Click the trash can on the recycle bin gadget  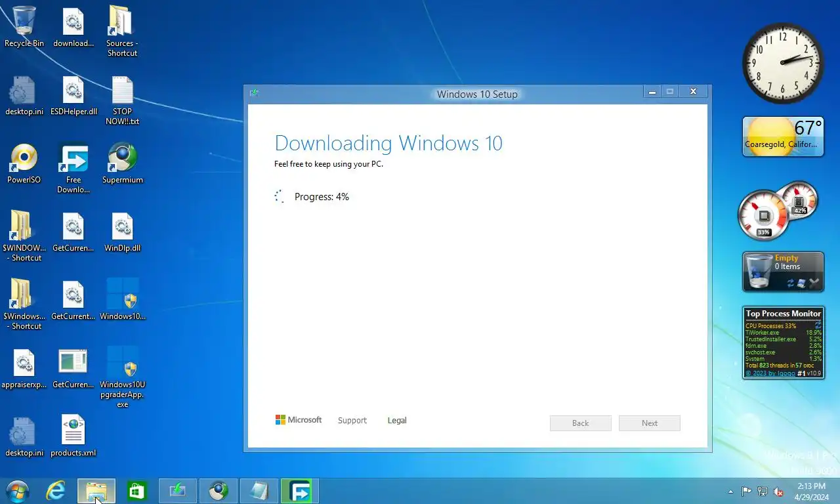[759, 271]
